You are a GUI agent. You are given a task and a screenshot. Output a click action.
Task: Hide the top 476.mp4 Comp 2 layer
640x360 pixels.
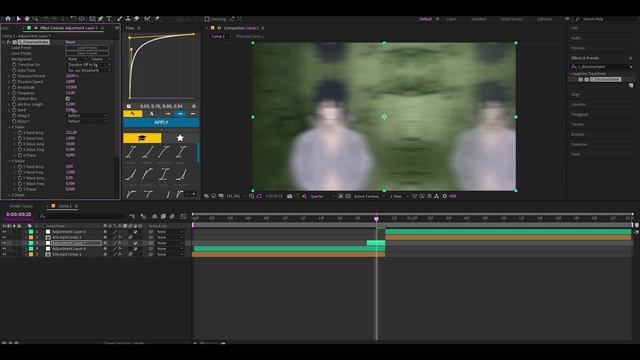[x=4, y=237]
